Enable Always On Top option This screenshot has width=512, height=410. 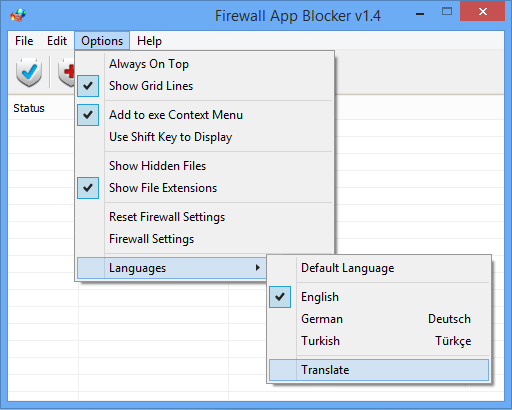pos(205,64)
